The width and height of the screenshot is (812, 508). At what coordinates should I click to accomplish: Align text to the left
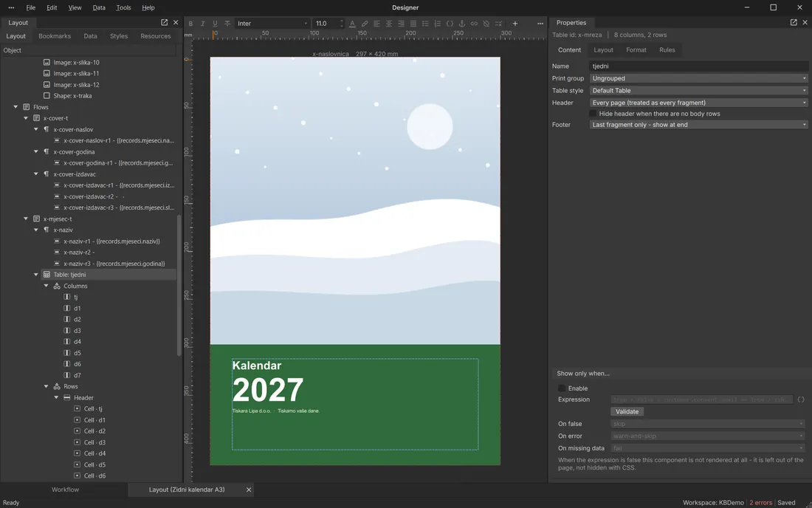point(376,24)
